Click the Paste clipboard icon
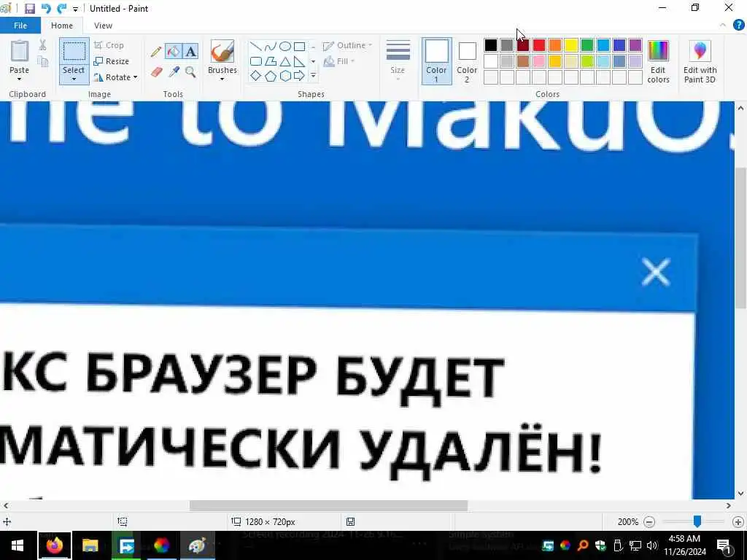The image size is (747, 560). click(x=20, y=52)
